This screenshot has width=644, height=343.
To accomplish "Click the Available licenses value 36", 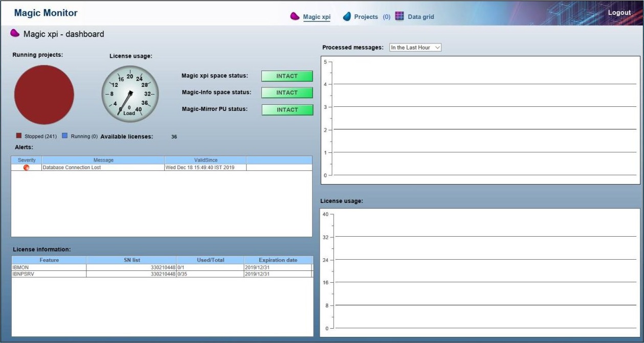I will click(x=174, y=137).
